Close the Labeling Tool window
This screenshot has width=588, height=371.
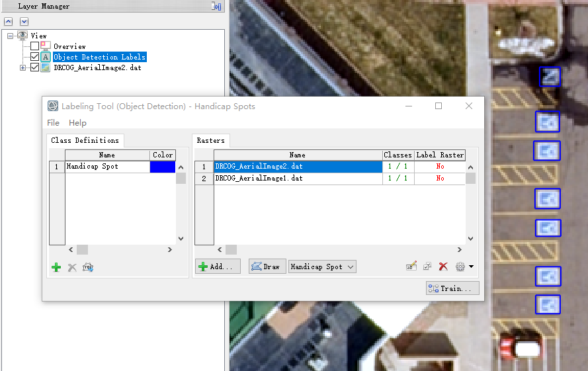pyautogui.click(x=469, y=106)
